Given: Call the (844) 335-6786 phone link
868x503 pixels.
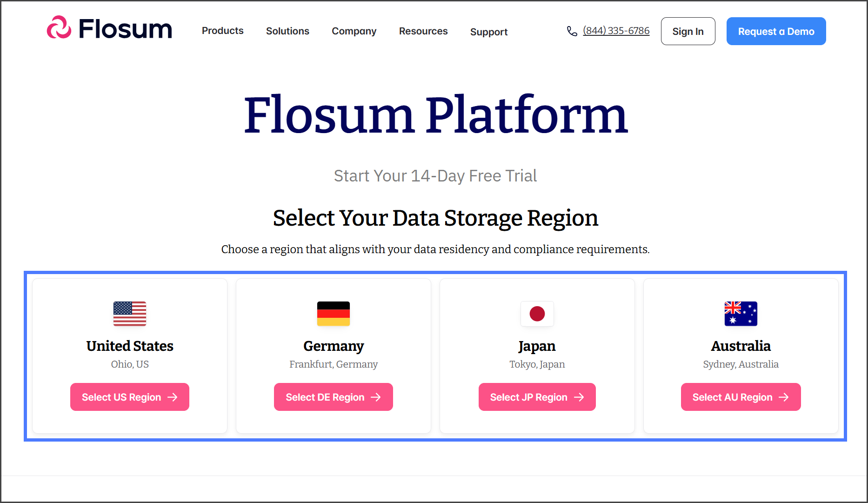Looking at the screenshot, I should 616,31.
